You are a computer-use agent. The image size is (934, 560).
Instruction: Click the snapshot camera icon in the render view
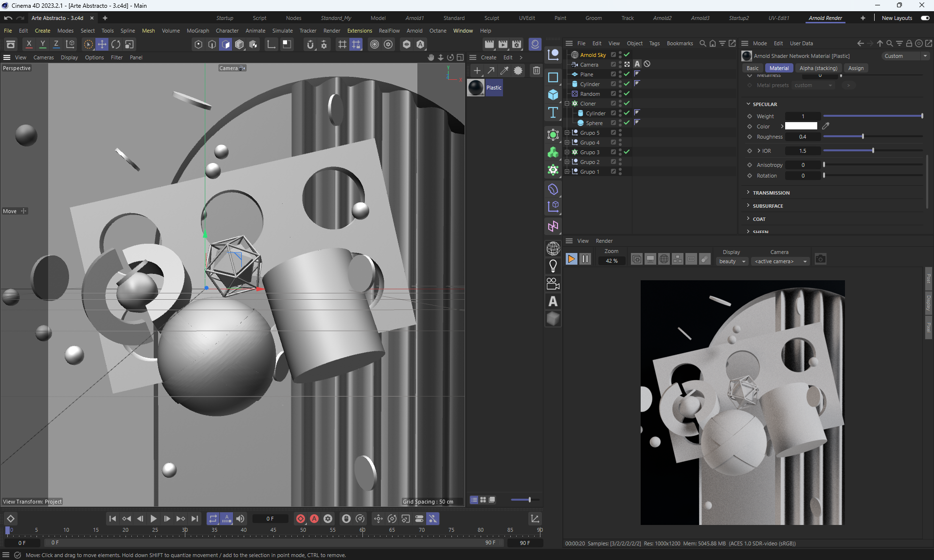click(x=820, y=259)
